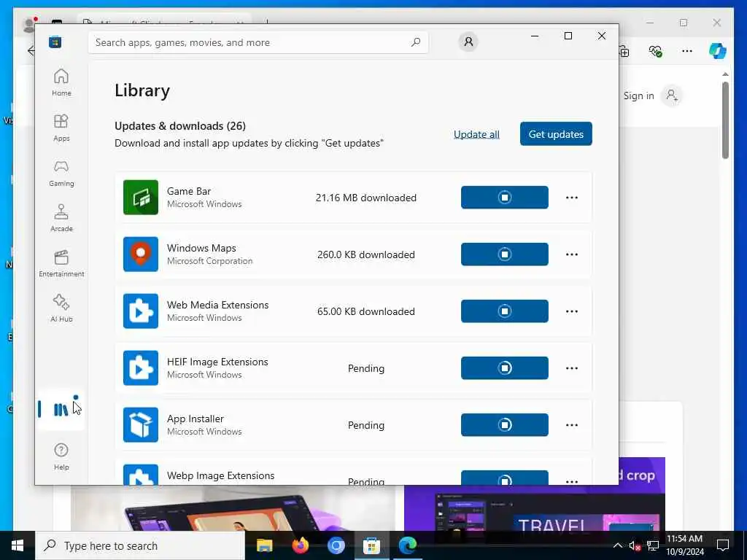Open more options for Web Media Extensions
Screen dimensions: 747x560
coord(572,311)
